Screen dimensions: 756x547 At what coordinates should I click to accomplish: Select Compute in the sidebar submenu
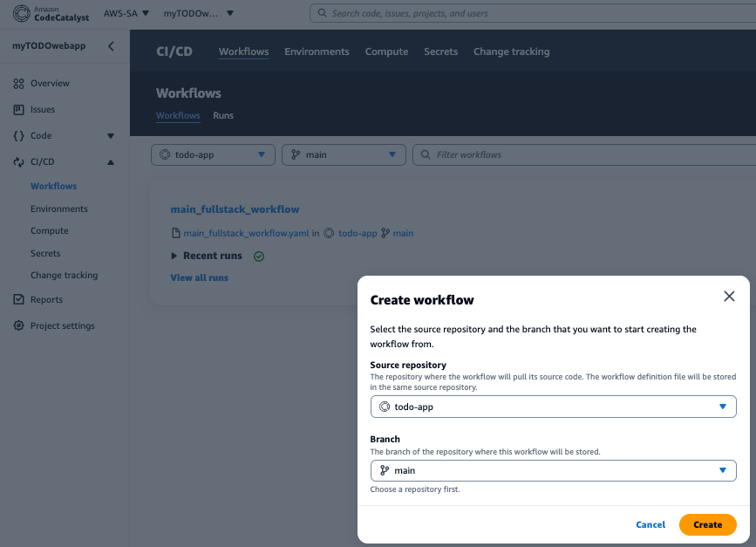(49, 230)
